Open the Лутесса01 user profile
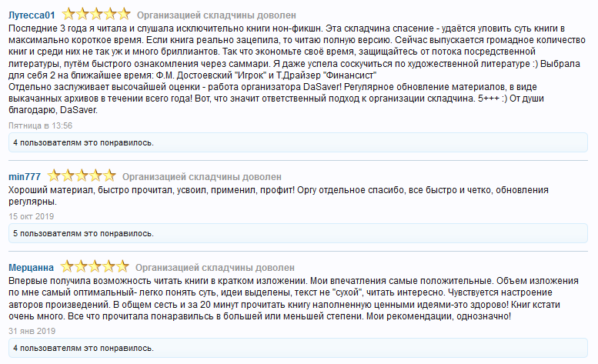The image size is (598, 364). pos(31,15)
